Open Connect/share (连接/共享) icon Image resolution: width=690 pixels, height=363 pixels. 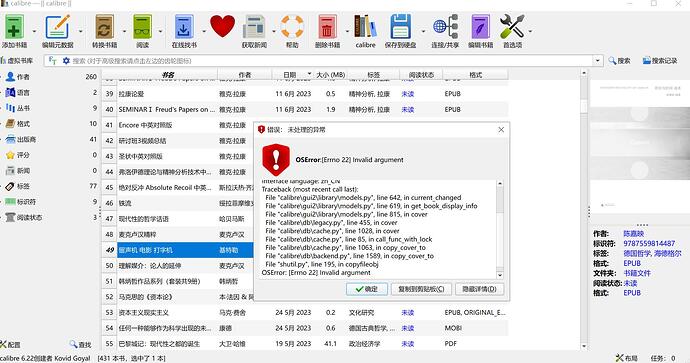(445, 26)
